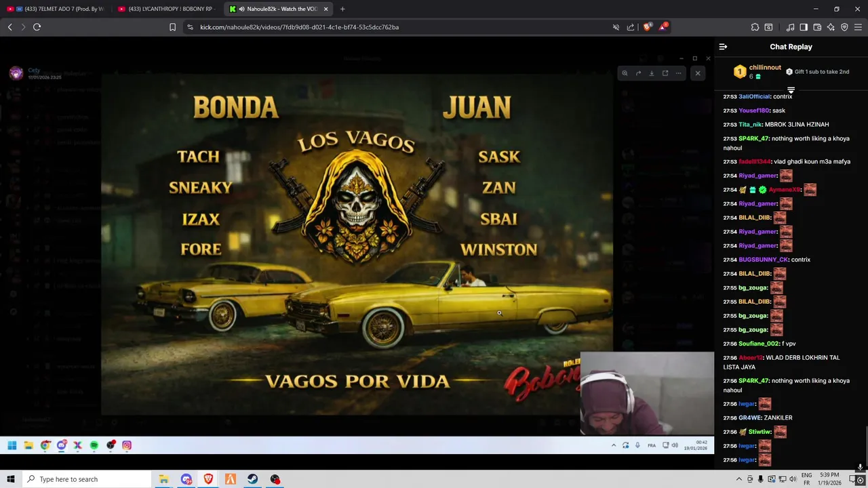This screenshot has width=868, height=488.
Task: Click the Type here to search box
Action: click(86, 479)
